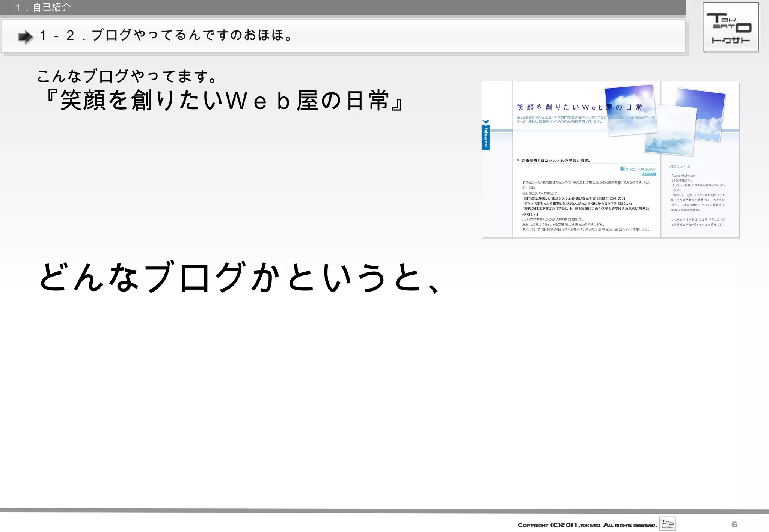Click the large Tok Sato logo box

(731, 27)
